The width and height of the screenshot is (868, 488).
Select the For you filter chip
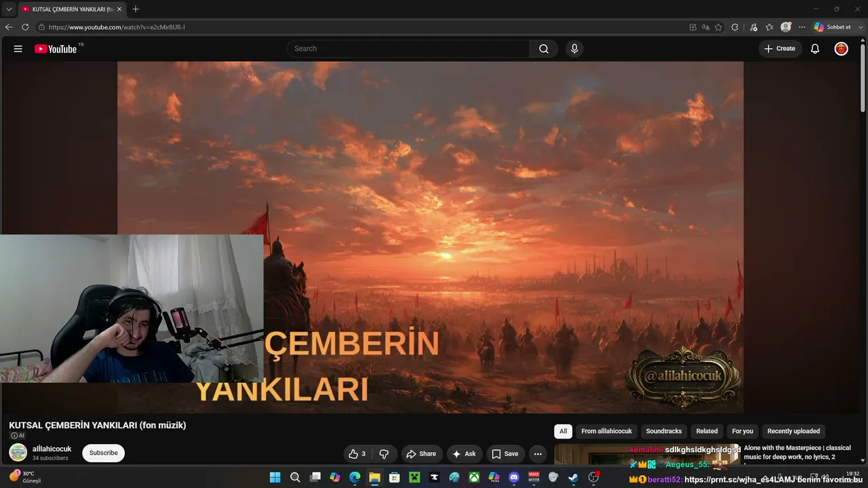[743, 431]
